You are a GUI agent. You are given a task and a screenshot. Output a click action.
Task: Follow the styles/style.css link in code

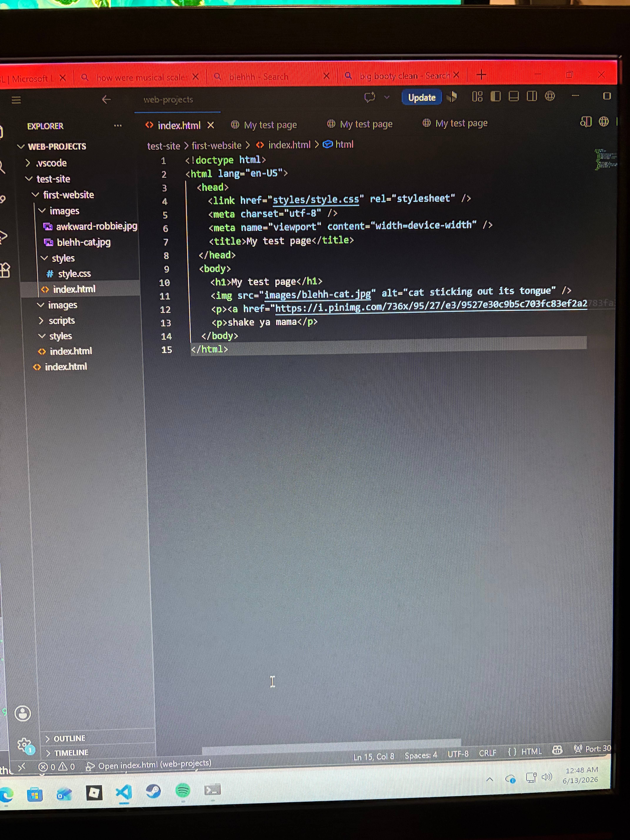pyautogui.click(x=316, y=199)
